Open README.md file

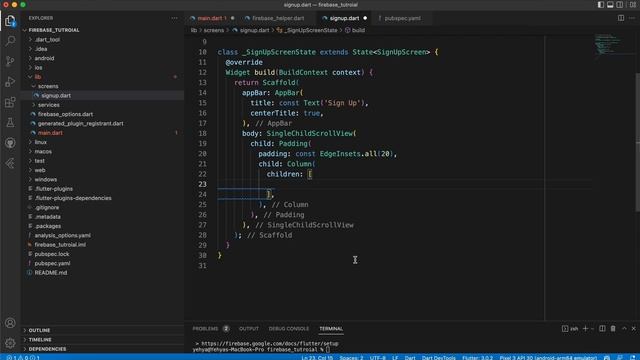click(x=102, y=273)
